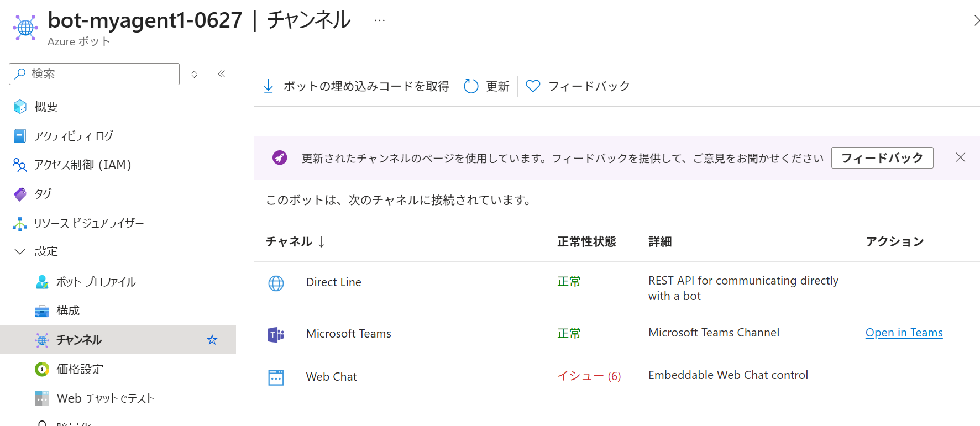
Task: Click the チャンネル sidebar icon
Action: [x=42, y=340]
